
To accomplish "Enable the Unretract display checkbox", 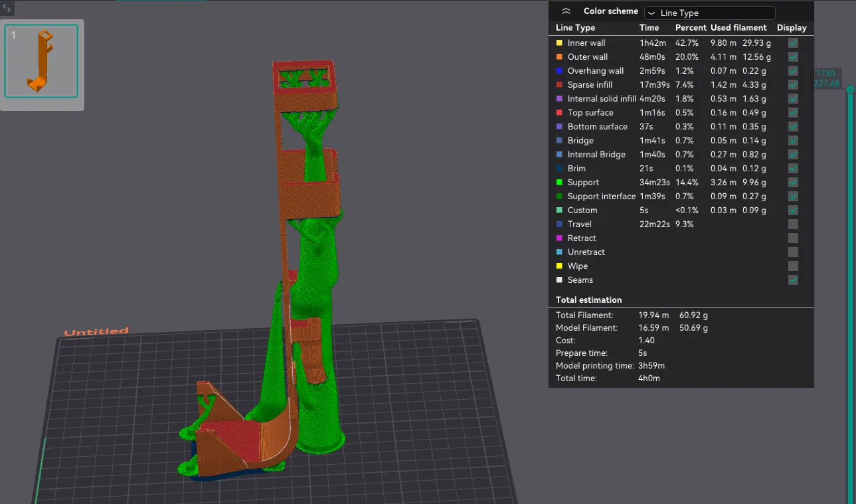I will point(793,252).
